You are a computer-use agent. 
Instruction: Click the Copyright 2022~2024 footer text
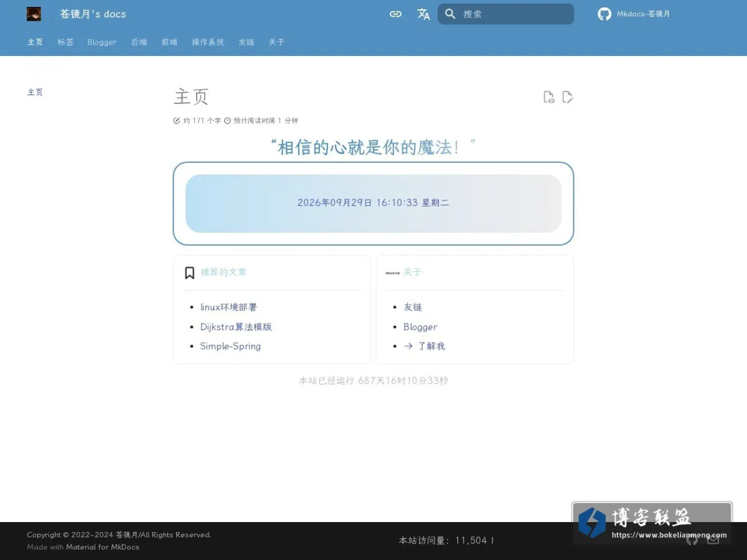click(x=119, y=534)
